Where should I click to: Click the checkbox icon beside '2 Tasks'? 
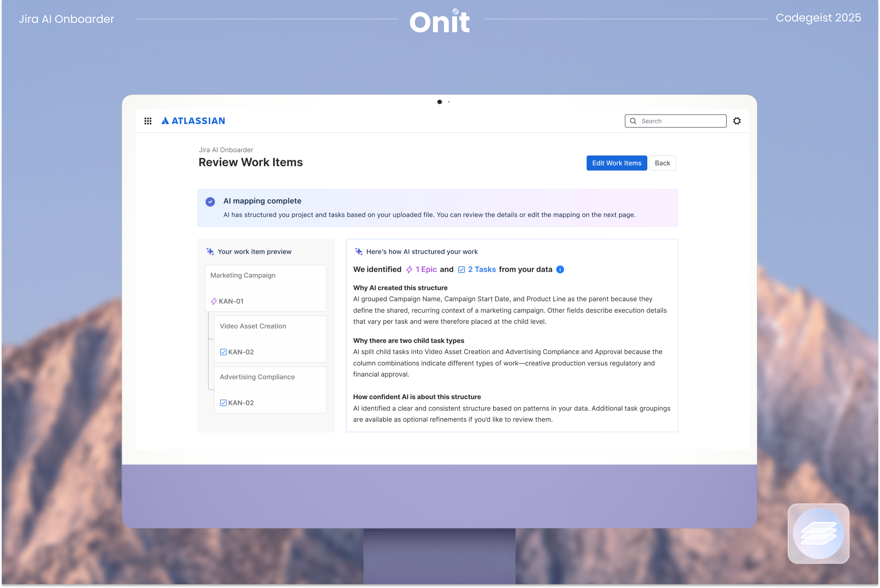[461, 270]
